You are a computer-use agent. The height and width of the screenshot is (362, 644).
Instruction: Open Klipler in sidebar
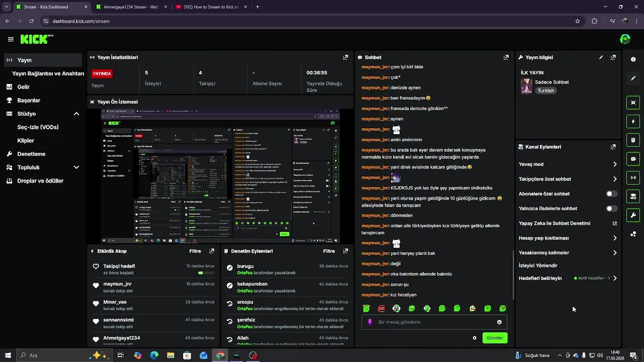tap(26, 141)
